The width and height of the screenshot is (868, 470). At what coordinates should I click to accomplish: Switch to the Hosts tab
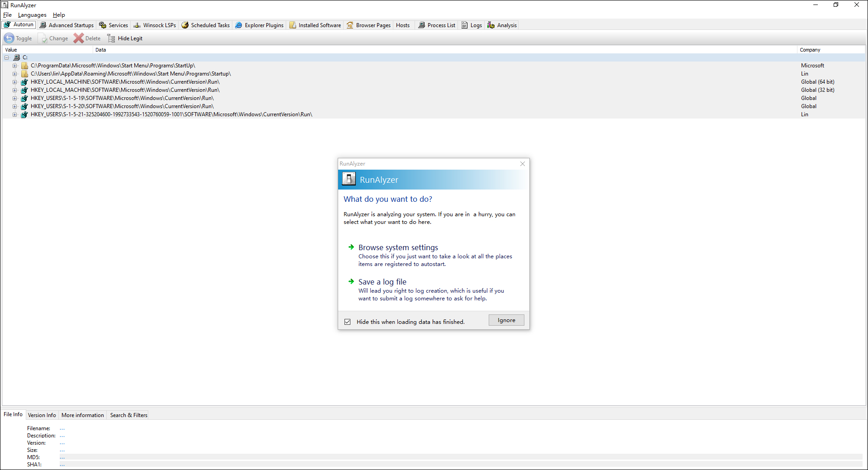pos(403,25)
